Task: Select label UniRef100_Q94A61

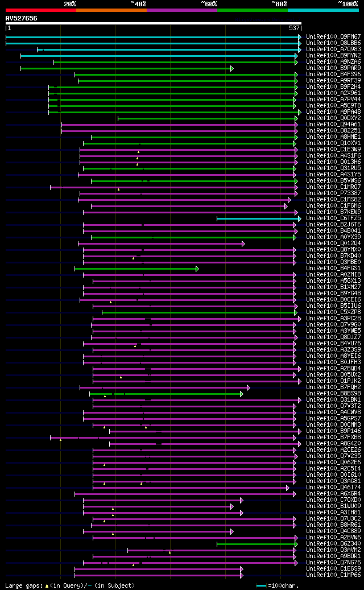Action: (333, 125)
